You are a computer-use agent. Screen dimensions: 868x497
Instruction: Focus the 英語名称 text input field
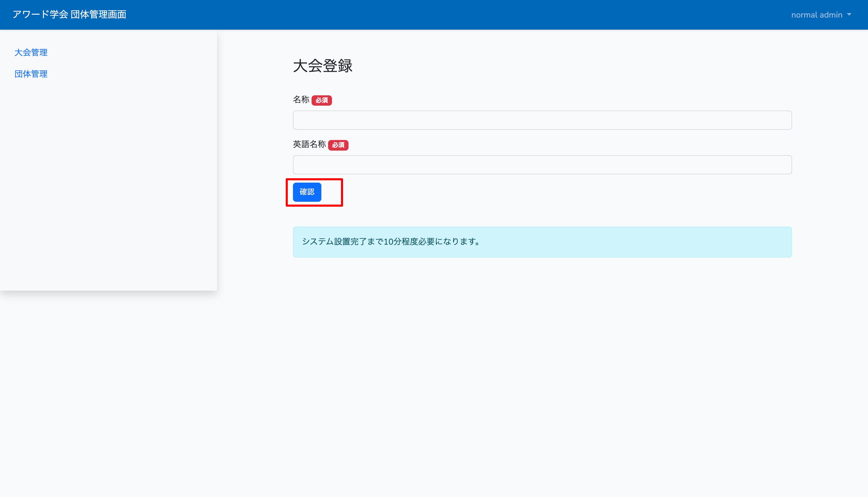[542, 165]
